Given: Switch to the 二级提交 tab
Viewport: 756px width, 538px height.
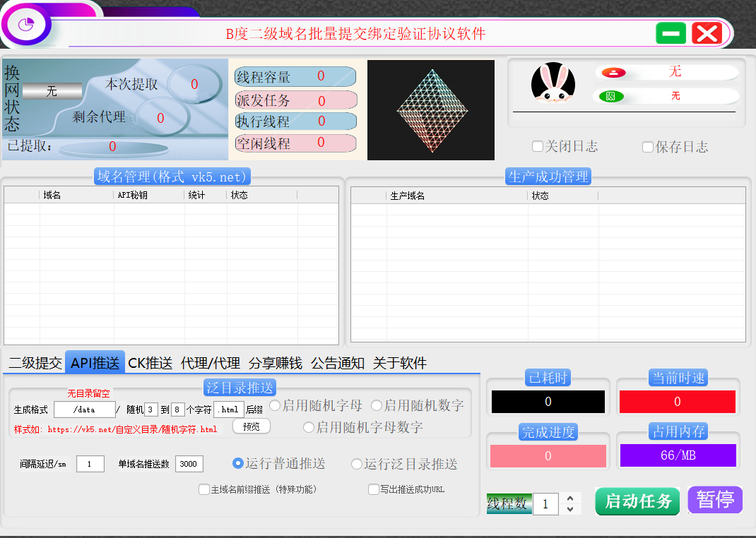Looking at the screenshot, I should point(35,363).
